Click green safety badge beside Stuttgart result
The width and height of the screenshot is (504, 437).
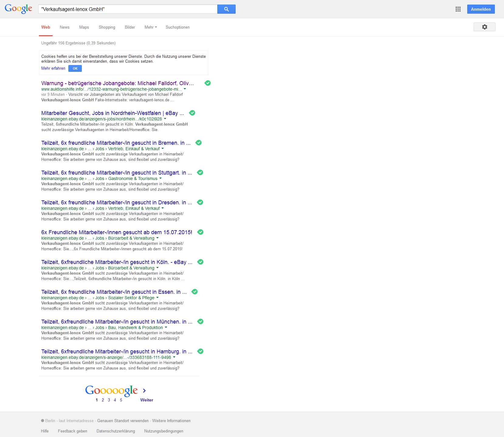200,172
